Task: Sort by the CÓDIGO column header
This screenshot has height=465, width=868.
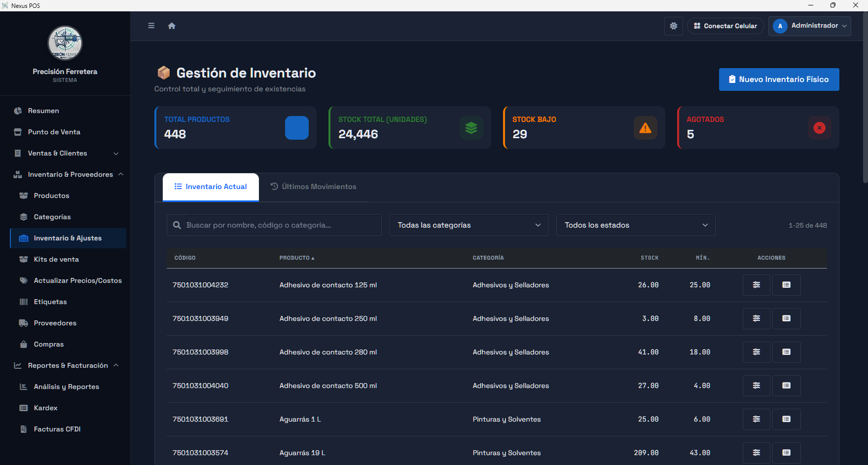Action: tap(185, 258)
